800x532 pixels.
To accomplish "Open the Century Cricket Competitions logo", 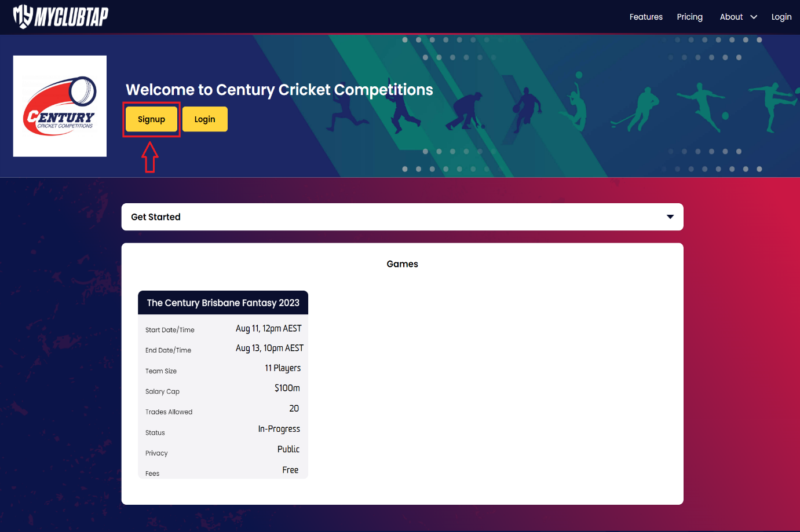I will point(60,106).
